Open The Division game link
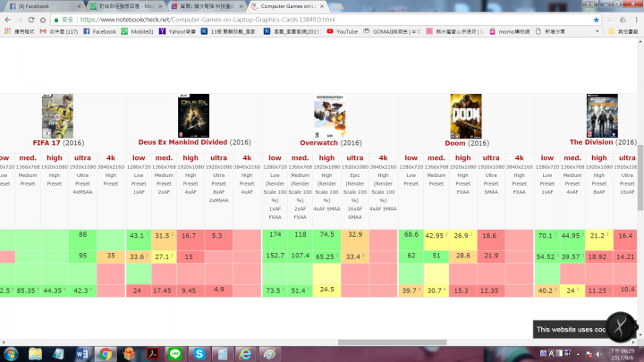Viewport: 644px width, 362px height. (591, 142)
